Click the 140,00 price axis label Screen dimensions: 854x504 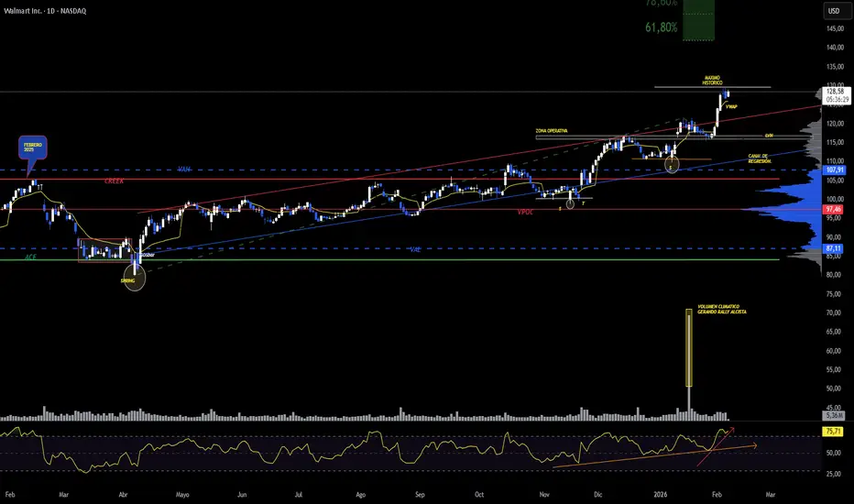835,48
